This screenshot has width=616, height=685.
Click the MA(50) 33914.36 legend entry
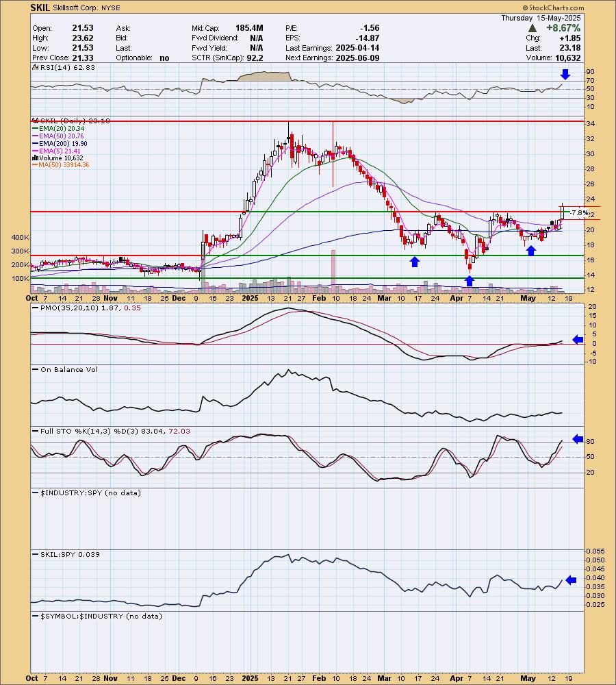[x=61, y=164]
